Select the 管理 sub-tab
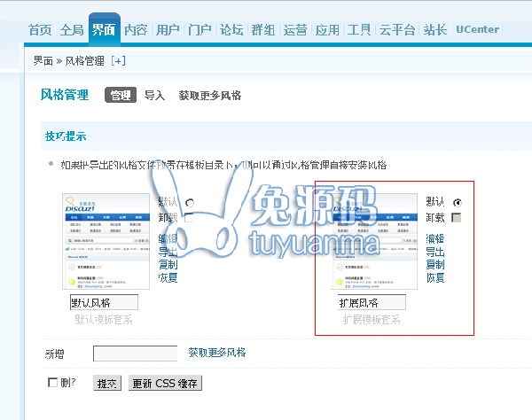Viewport: 532px width, 420px height. (121, 95)
